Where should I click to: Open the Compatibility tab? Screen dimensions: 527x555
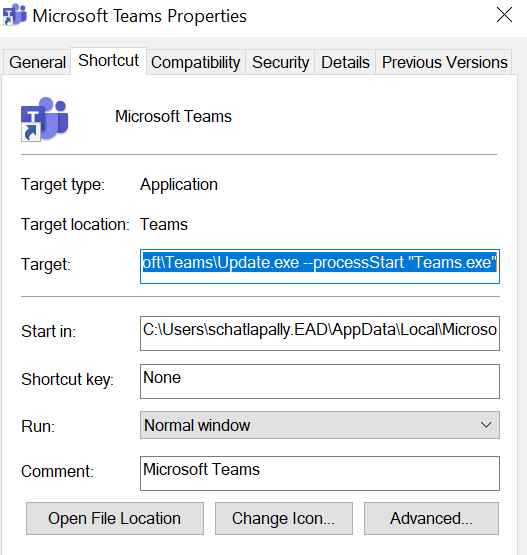coord(196,62)
